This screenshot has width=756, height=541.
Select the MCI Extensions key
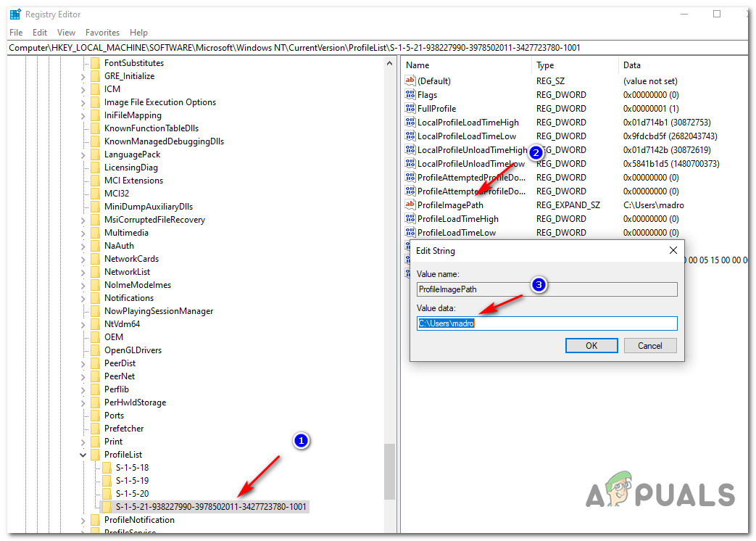(x=133, y=181)
